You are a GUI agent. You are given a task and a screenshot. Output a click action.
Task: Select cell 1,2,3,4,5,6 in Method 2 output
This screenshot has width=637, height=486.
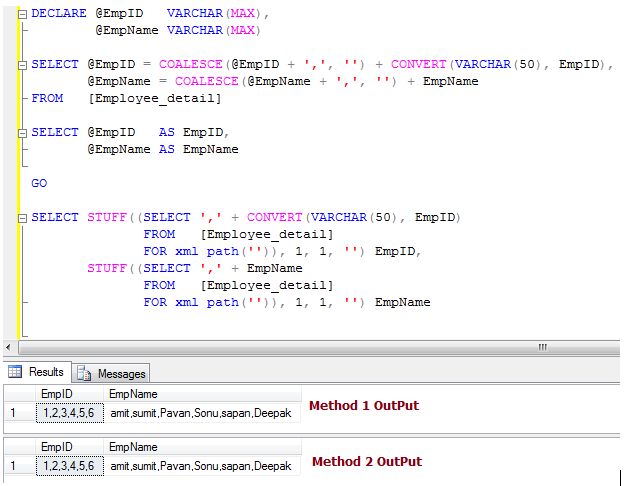[70, 466]
